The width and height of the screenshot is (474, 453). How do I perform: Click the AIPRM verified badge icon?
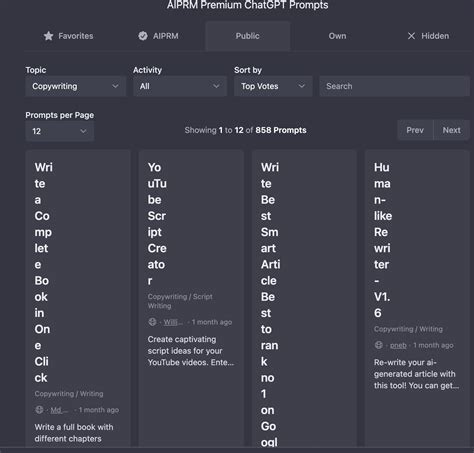click(143, 36)
